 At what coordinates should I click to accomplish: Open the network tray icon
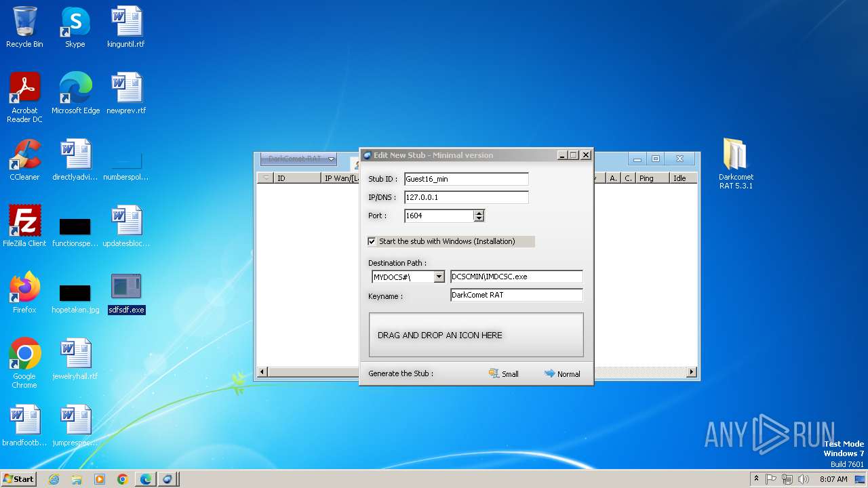coord(787,479)
